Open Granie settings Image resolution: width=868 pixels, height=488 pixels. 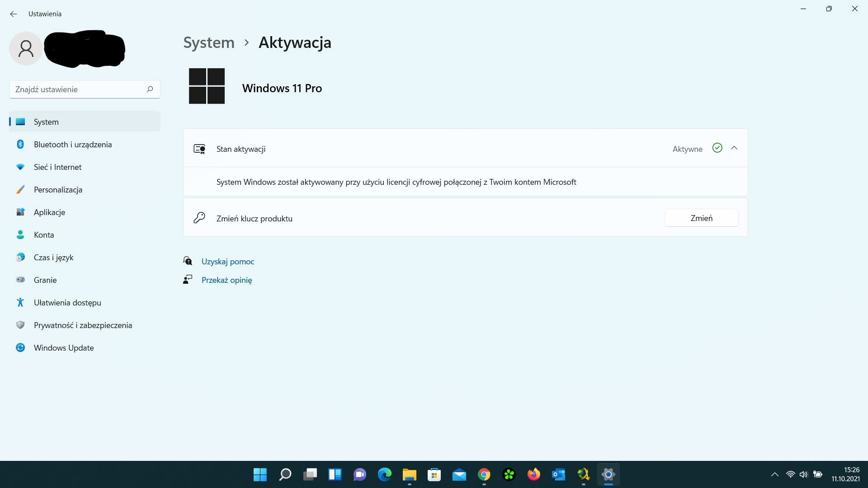tap(85, 280)
